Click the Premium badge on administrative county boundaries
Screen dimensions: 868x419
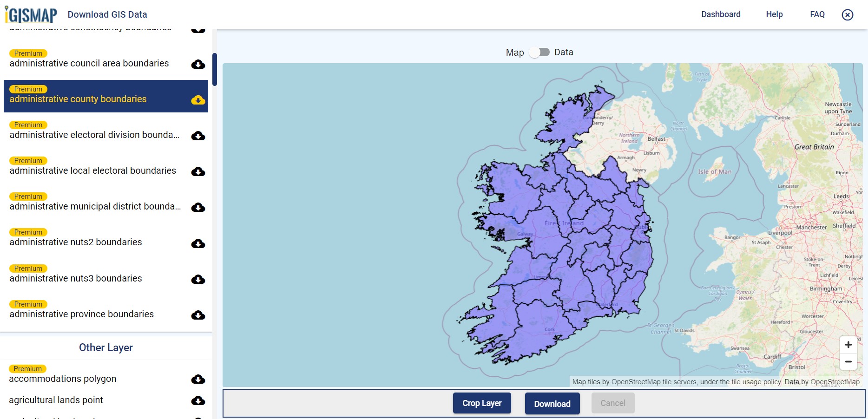click(x=28, y=89)
